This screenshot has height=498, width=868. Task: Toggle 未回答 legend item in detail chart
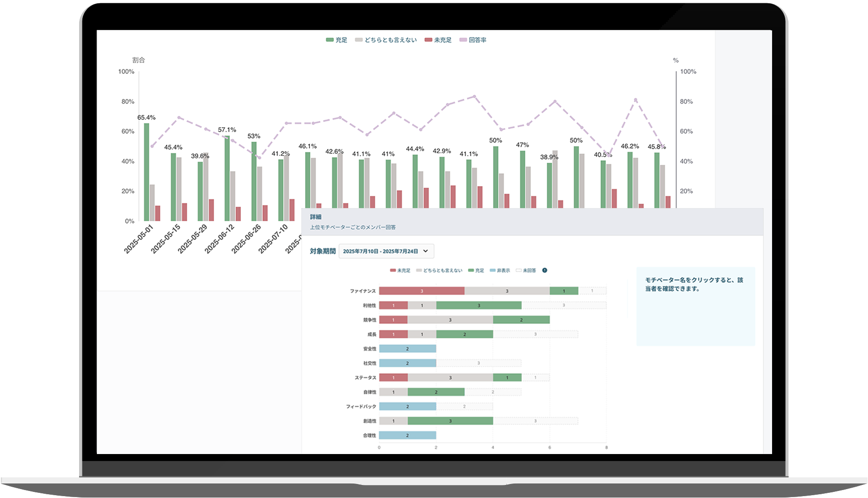(x=526, y=271)
